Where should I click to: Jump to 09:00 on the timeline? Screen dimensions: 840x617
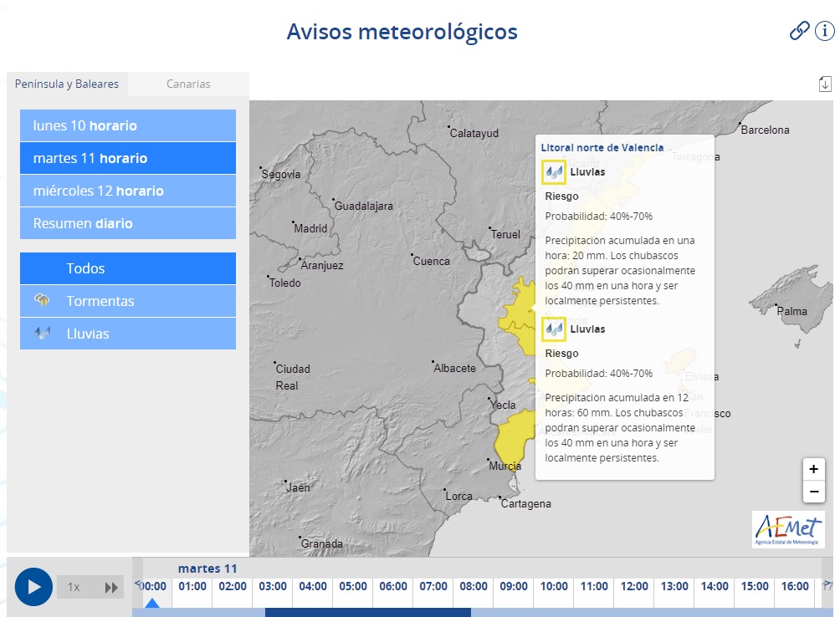(x=513, y=587)
